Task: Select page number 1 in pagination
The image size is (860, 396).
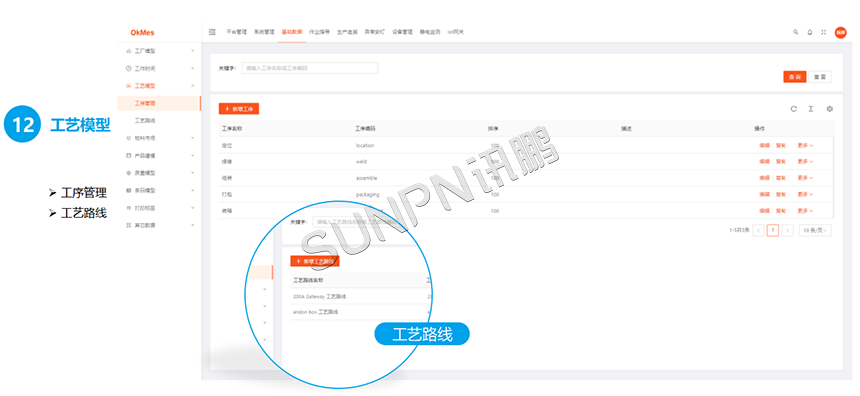Action: point(773,230)
